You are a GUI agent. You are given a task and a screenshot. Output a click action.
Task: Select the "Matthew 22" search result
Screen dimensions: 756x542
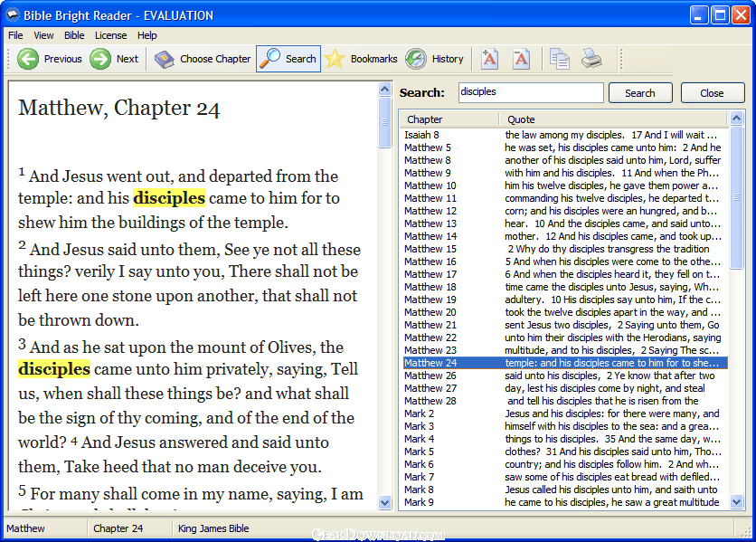(565, 338)
